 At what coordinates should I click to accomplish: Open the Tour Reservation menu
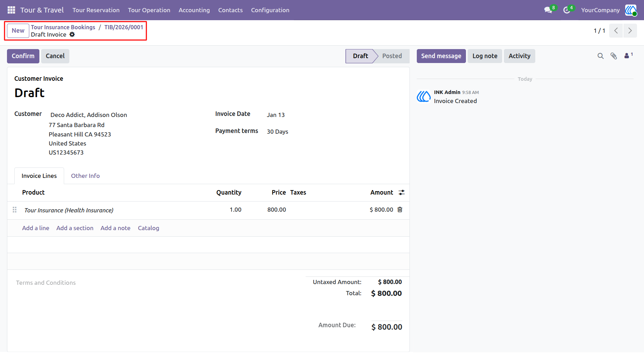pos(96,10)
